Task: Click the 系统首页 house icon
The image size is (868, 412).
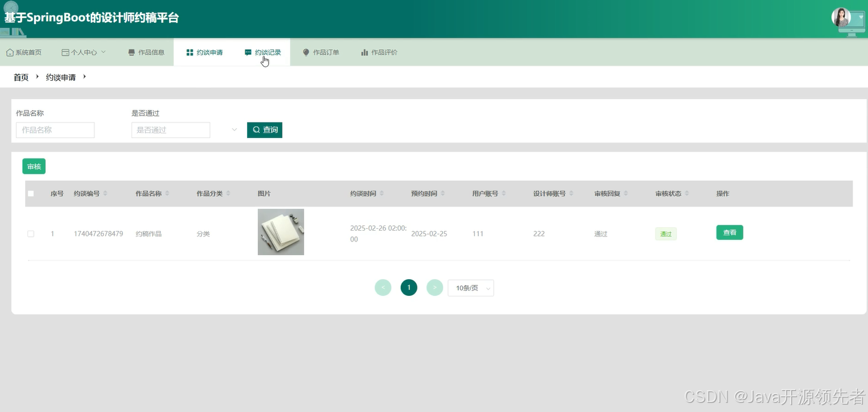Action: [x=10, y=53]
